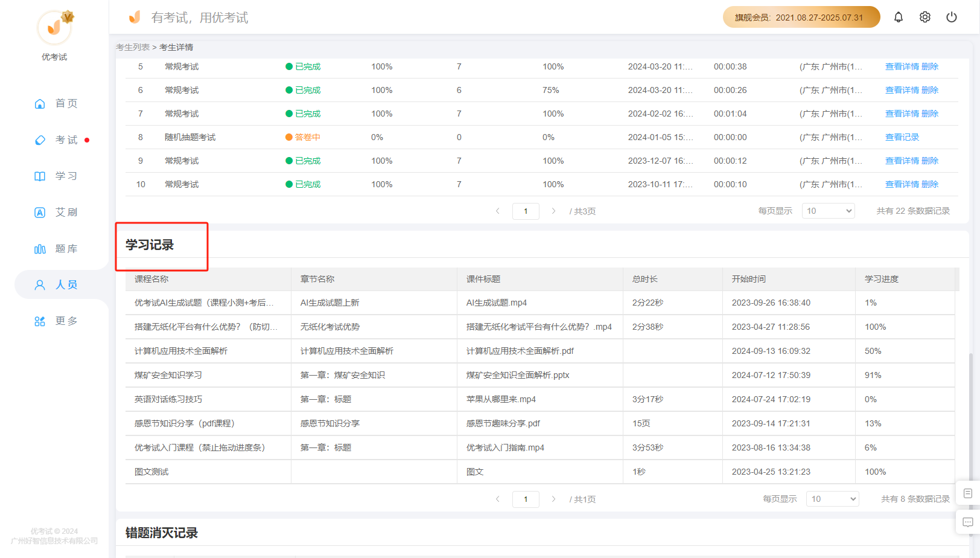Click the 优考试 logo avatar
980x558 pixels.
54,27
